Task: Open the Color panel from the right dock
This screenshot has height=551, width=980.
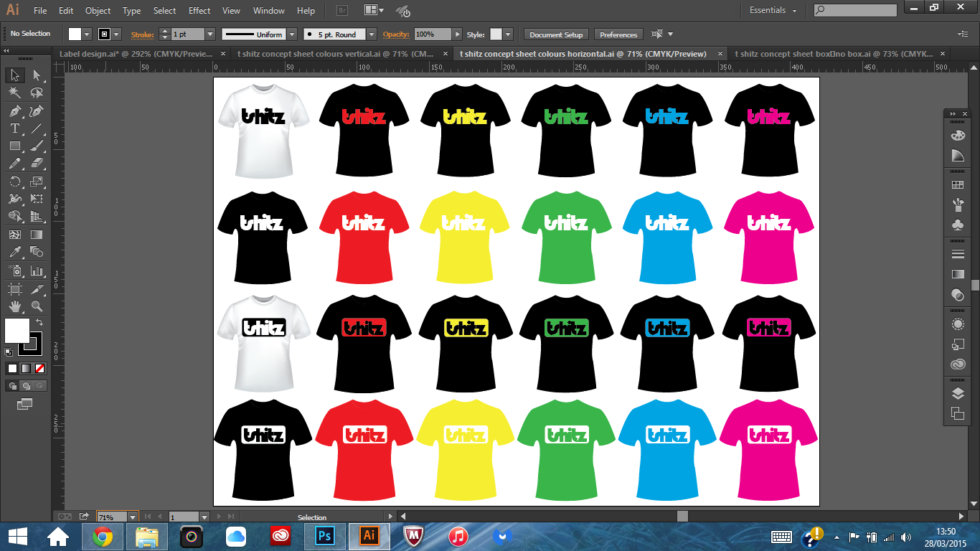Action: pos(957,133)
